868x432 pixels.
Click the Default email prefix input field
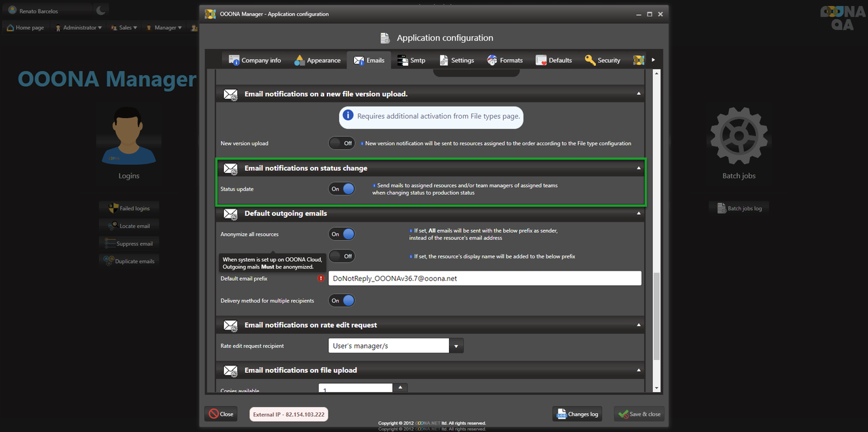[484, 278]
